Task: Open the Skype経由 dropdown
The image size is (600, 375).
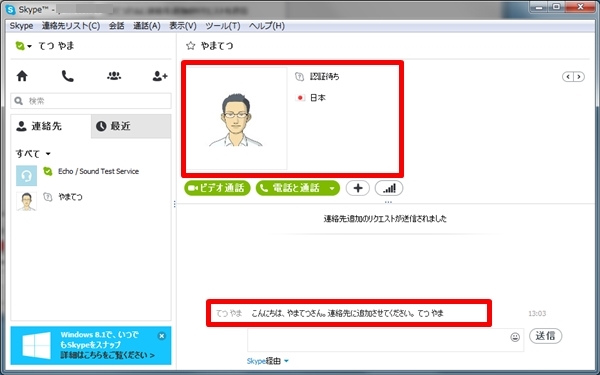Action: (267, 361)
